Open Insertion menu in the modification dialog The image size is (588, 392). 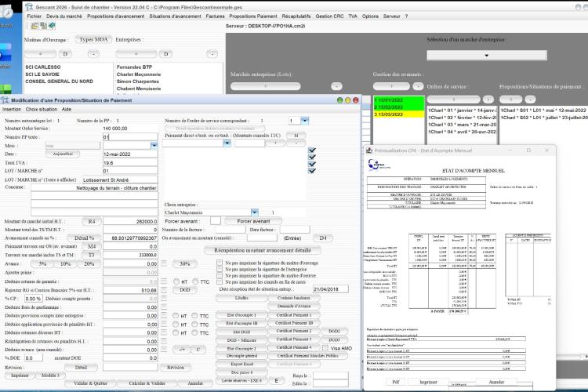[x=12, y=109]
